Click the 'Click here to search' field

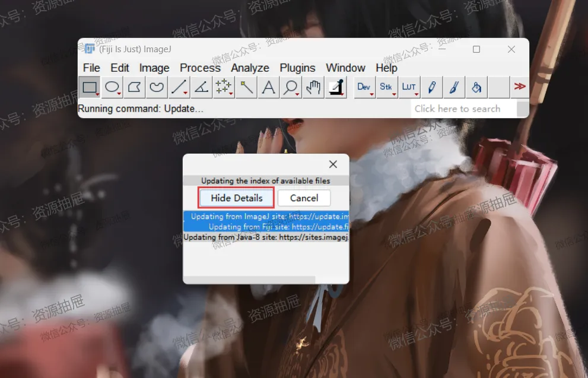click(x=463, y=109)
